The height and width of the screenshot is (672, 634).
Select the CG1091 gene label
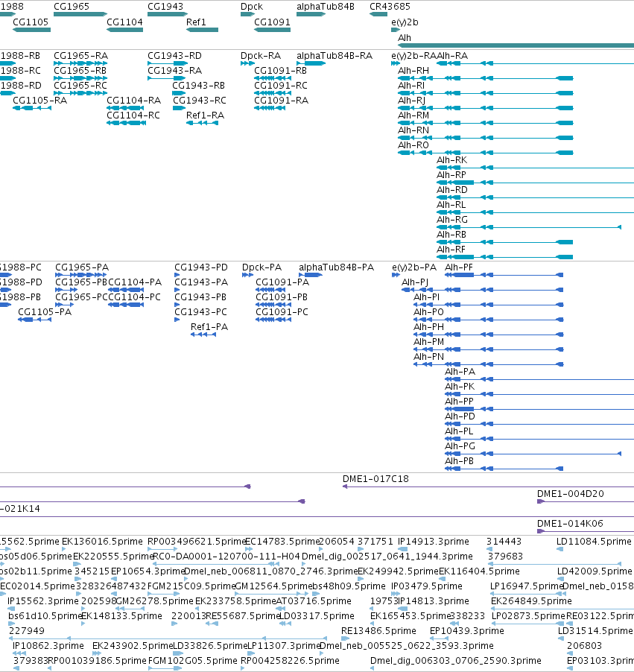point(272,22)
